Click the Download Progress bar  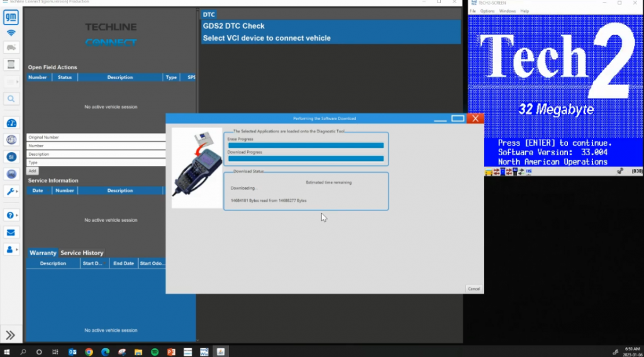coord(306,158)
